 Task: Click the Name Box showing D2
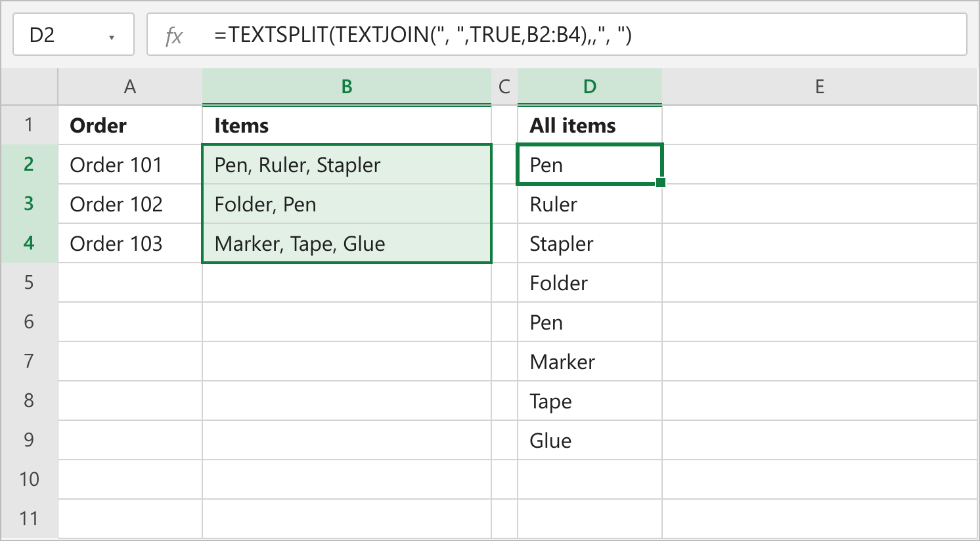tap(74, 34)
